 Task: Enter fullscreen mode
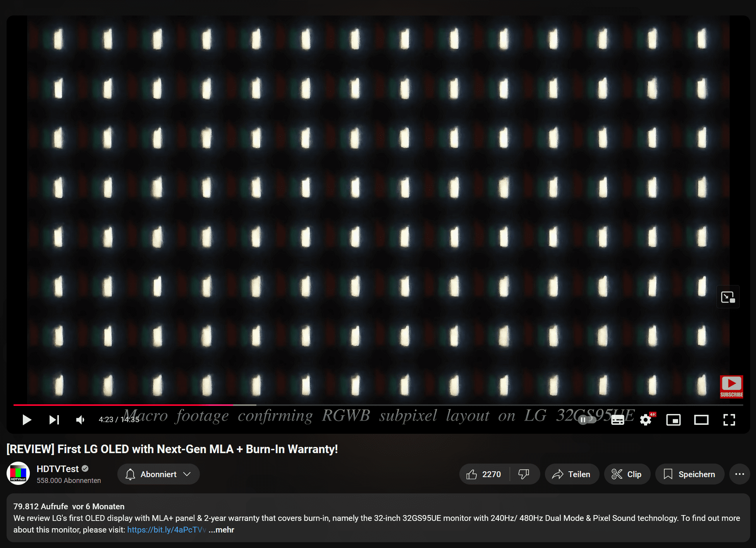point(729,420)
